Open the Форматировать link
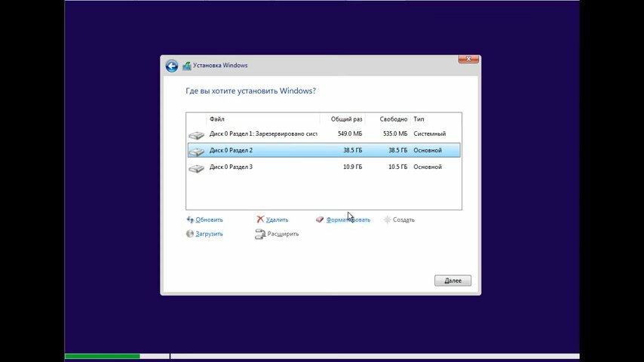Screen dimensions: 644x362 tap(348, 219)
